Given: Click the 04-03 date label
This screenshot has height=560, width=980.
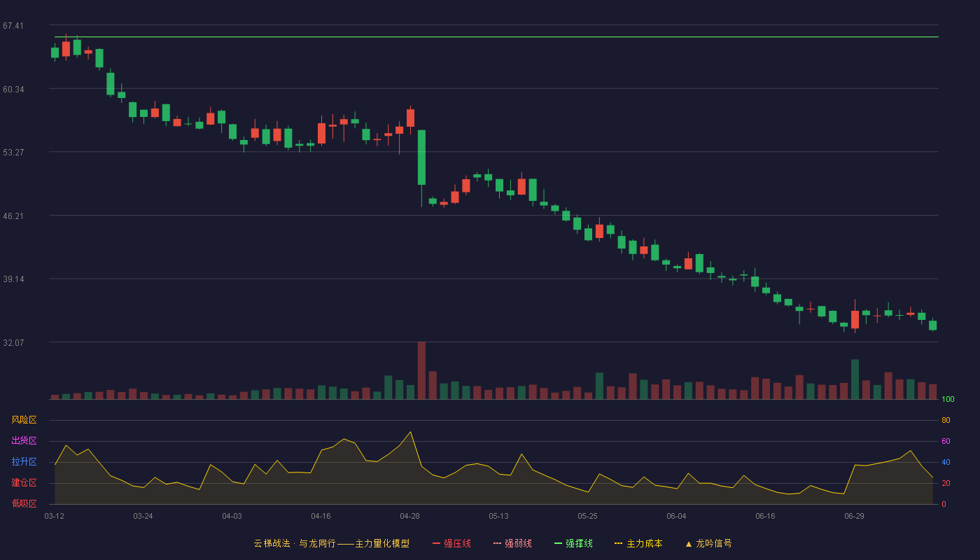Looking at the screenshot, I should point(232,516).
